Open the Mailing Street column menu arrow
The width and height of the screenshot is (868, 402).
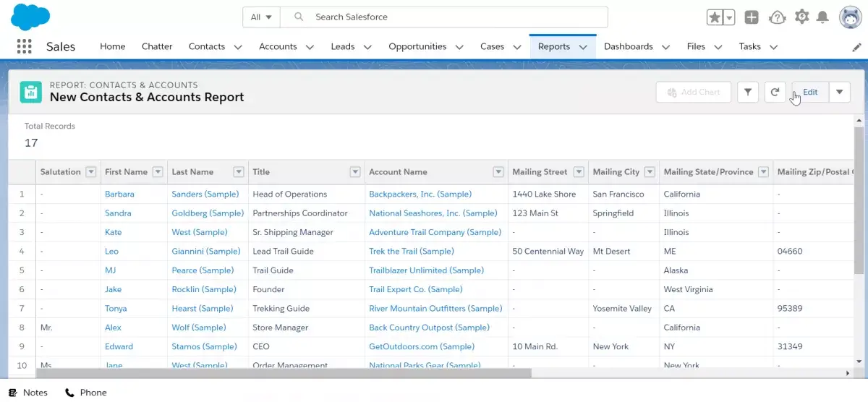click(x=579, y=172)
